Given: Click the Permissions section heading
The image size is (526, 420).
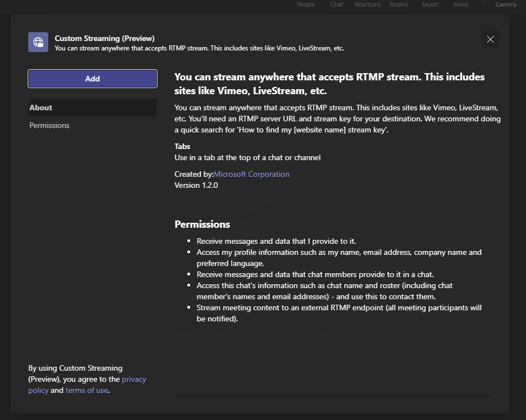Looking at the screenshot, I should point(202,224).
